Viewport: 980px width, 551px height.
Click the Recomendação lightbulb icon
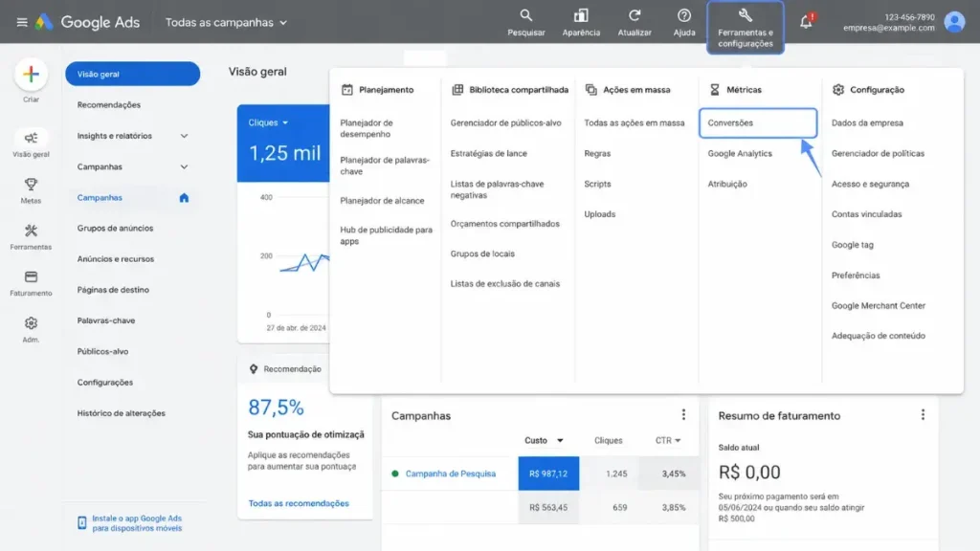[253, 369]
